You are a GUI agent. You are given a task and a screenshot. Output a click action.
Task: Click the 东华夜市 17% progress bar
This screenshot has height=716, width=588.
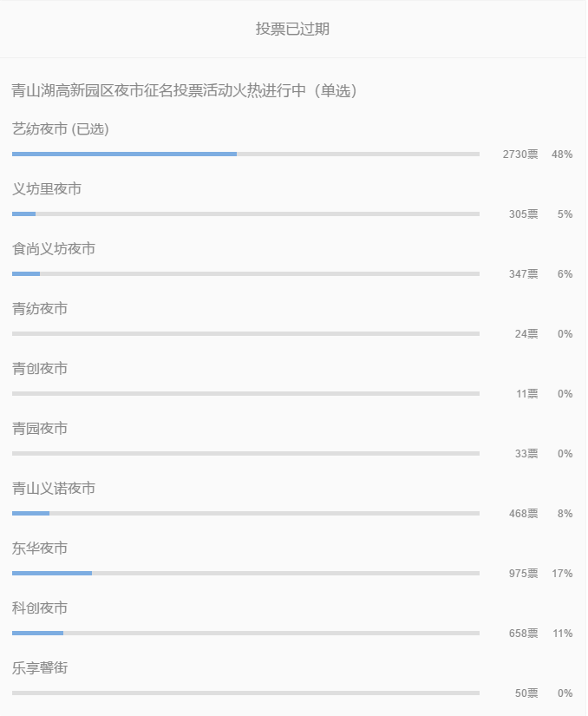pos(245,574)
